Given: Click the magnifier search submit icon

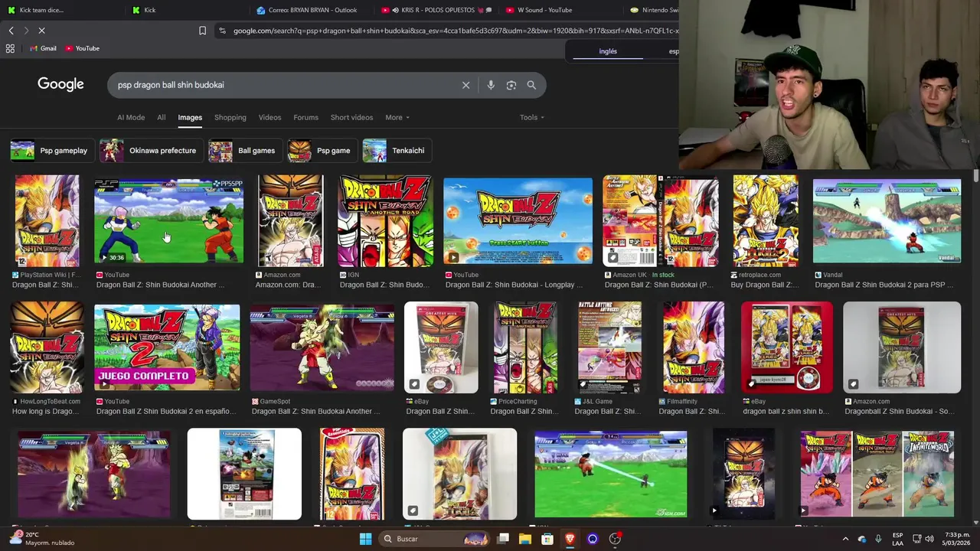Looking at the screenshot, I should tap(531, 85).
